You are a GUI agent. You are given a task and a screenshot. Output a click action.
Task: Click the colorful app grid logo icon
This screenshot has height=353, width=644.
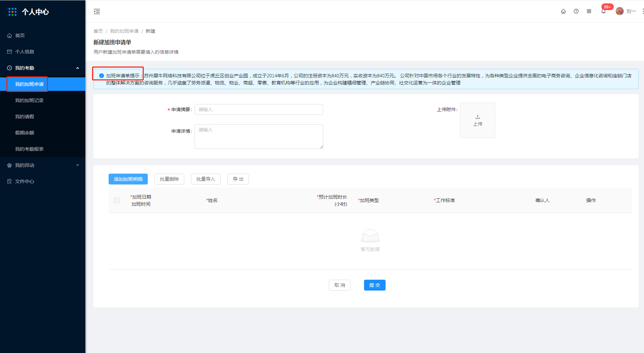click(x=12, y=12)
